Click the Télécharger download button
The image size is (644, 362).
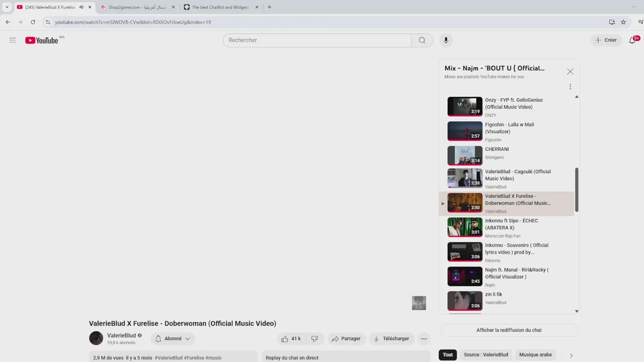[x=391, y=339]
